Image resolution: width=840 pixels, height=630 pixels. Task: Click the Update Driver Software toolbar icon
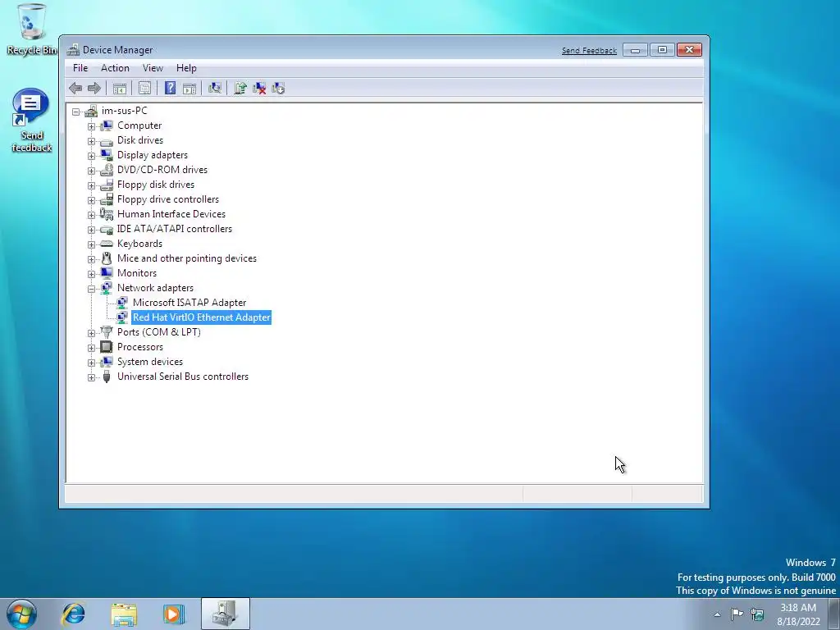click(240, 89)
